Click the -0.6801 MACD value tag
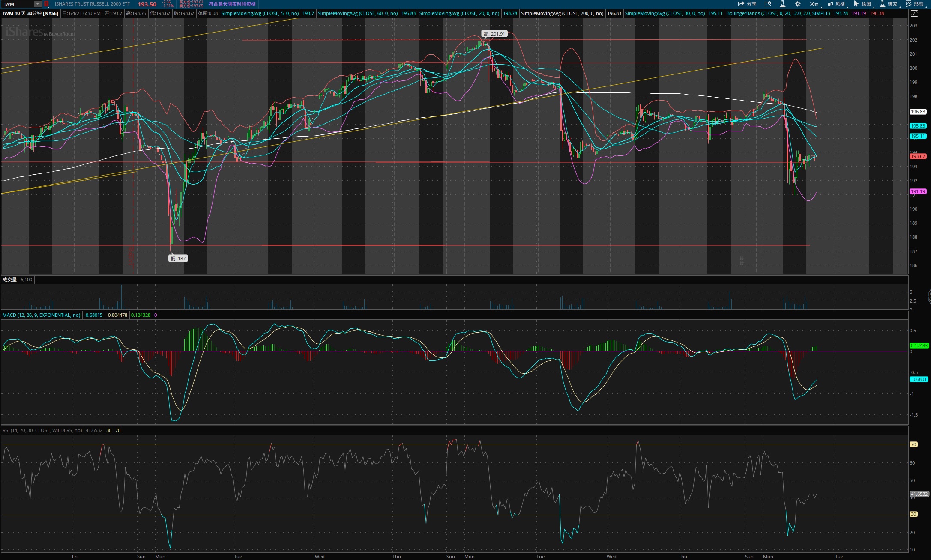 point(919,379)
